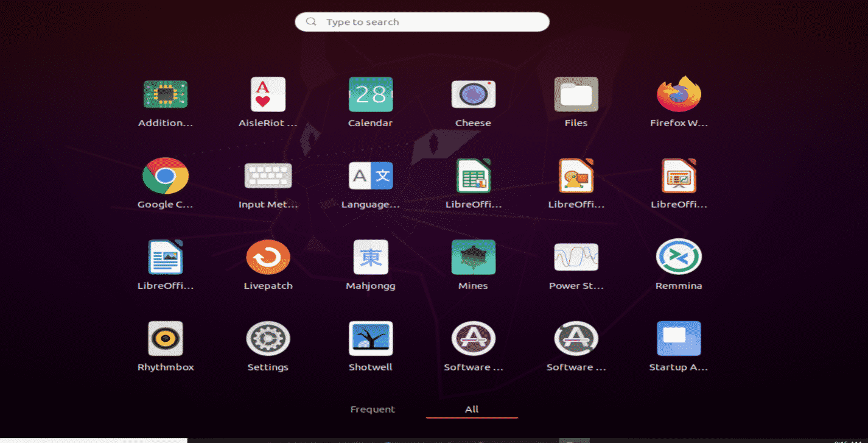The width and height of the screenshot is (868, 443).
Task: Open Input Method keyboard icon
Action: coord(268,175)
